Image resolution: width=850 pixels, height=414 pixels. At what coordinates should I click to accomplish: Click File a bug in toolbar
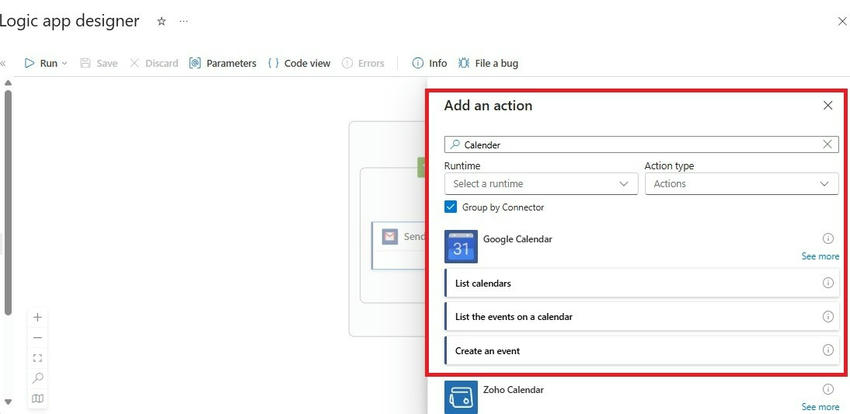coord(488,63)
